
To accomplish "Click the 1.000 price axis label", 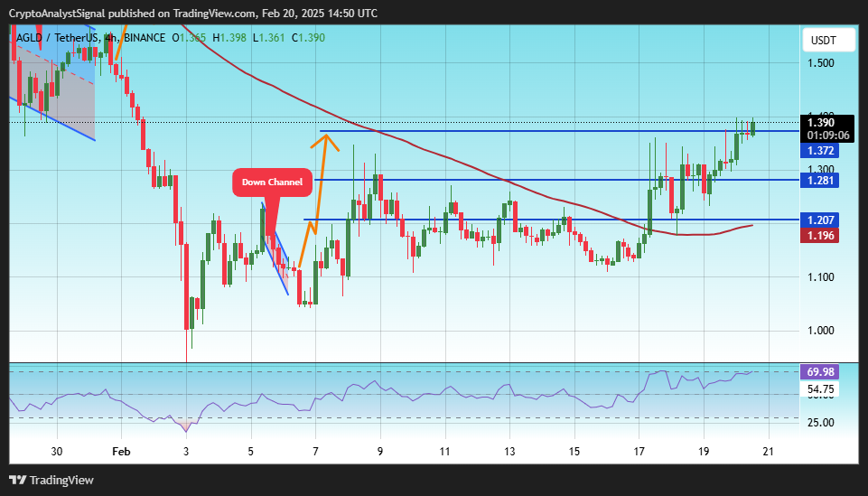I will click(x=821, y=331).
